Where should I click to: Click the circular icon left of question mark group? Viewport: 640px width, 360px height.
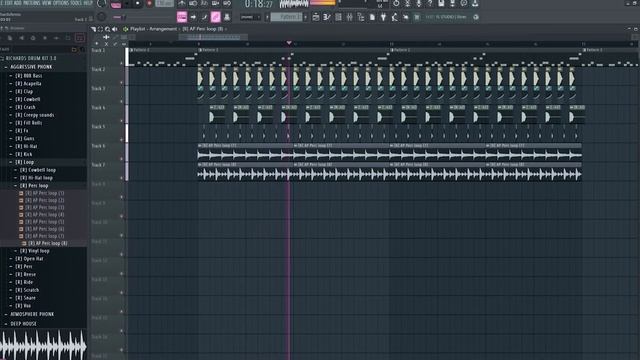[x=396, y=3]
